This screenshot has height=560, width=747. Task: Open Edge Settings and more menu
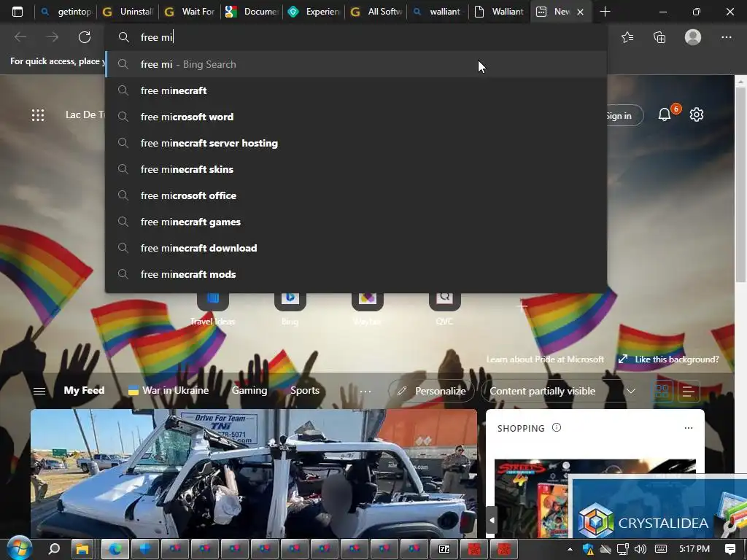pos(726,37)
